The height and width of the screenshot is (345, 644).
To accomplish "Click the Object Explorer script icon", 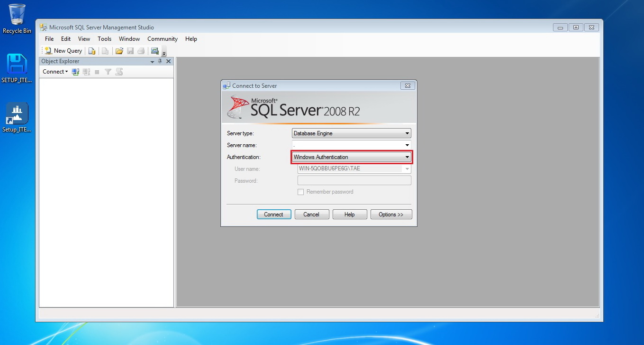I will tap(119, 72).
